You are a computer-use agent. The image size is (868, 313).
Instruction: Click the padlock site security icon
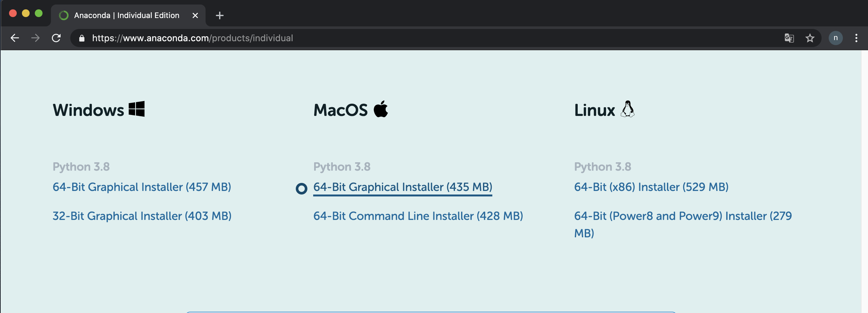[82, 38]
